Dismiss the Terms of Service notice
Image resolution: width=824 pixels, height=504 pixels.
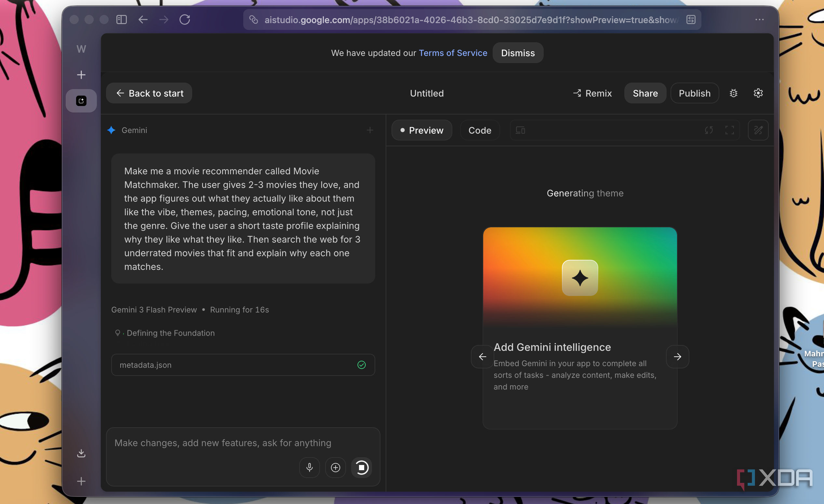[x=518, y=53]
